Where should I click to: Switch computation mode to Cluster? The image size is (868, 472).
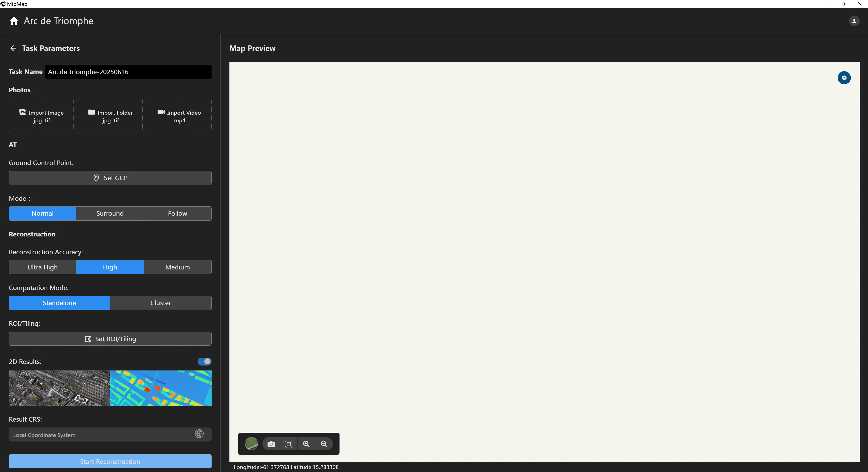pos(160,303)
